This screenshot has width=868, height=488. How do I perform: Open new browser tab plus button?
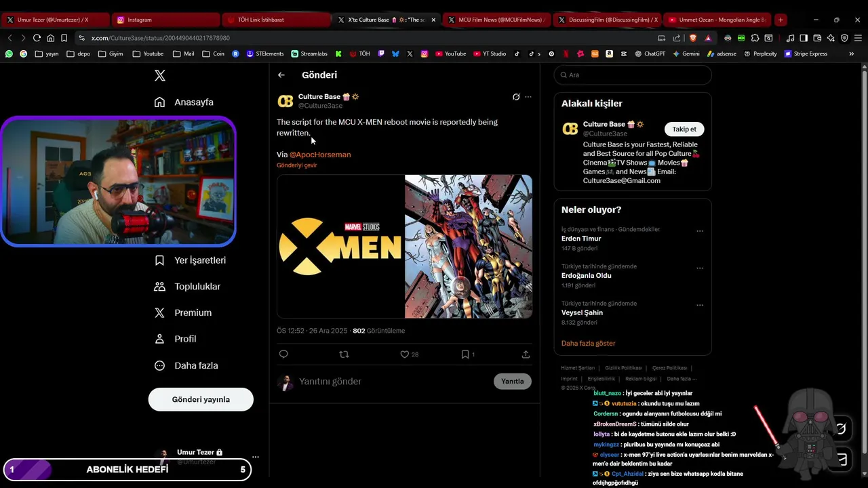pyautogui.click(x=781, y=20)
